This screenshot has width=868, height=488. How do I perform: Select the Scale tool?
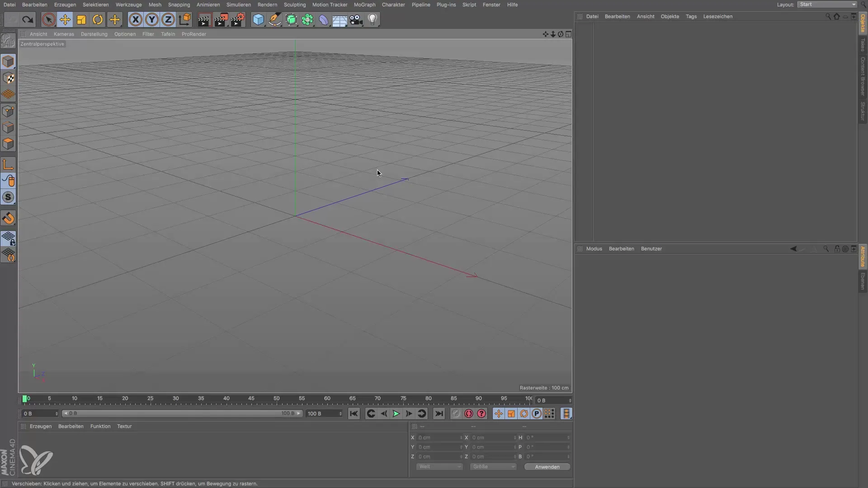[x=81, y=20]
